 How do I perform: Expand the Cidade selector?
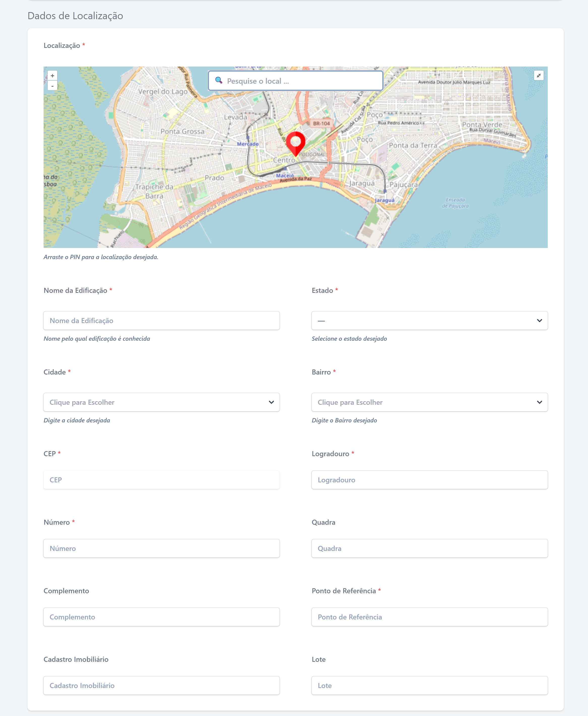161,402
